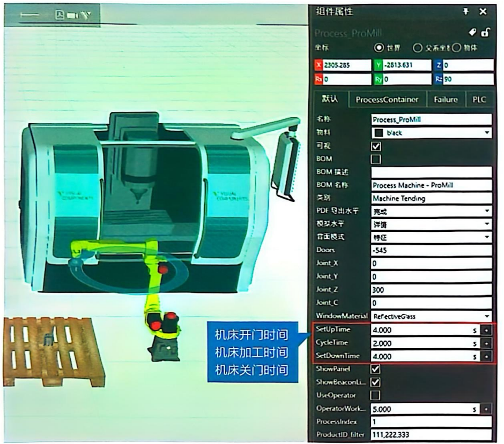Open the PDF 导出水平 dropdown

pos(487,211)
